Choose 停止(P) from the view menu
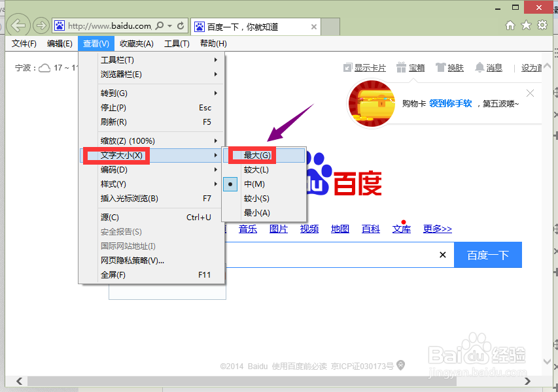 [x=152, y=108]
